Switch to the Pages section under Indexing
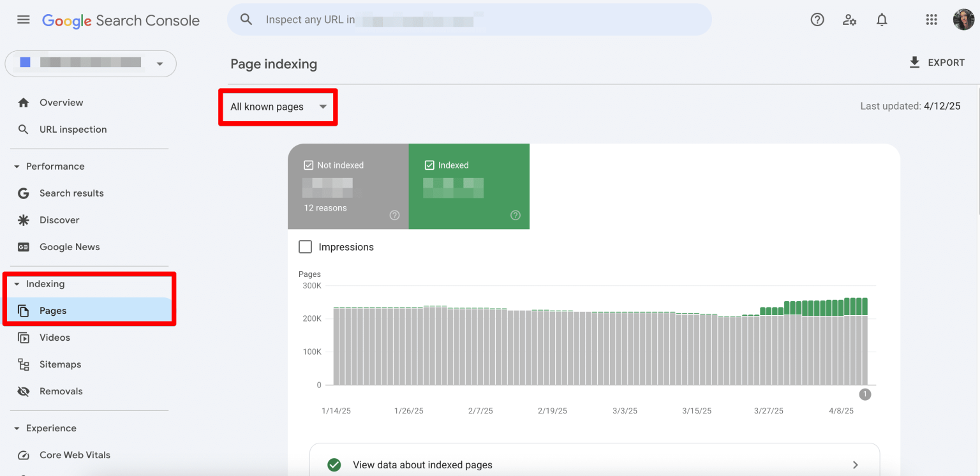 pos(54,311)
